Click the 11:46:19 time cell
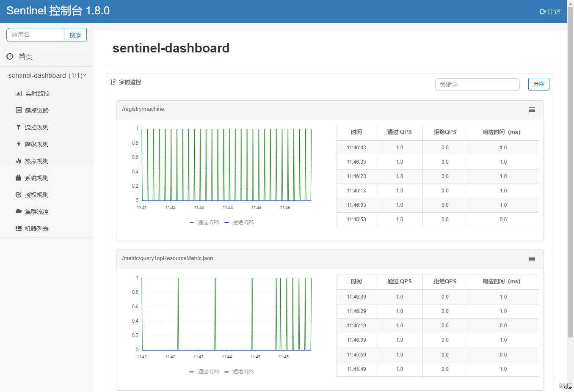This screenshot has height=392, width=574. point(356,326)
